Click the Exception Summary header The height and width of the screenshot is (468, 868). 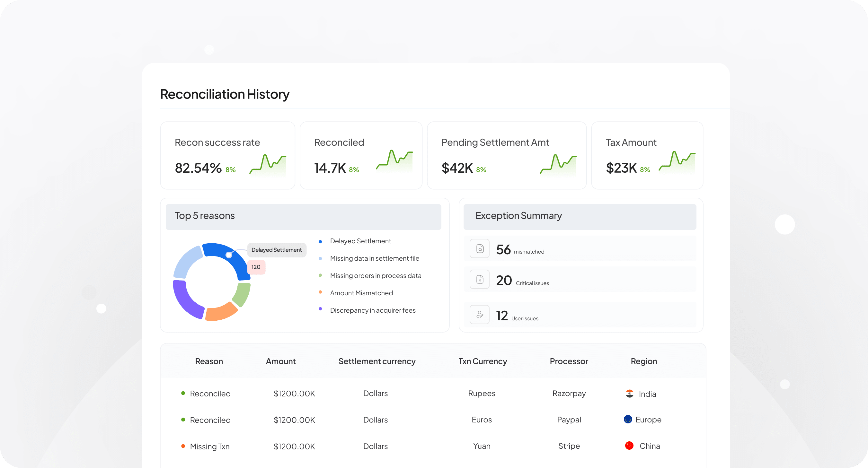click(580, 217)
